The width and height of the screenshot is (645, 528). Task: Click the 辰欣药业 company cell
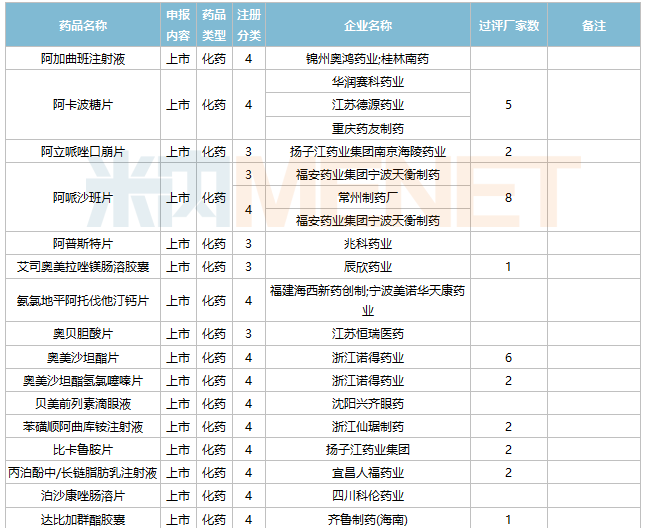[x=368, y=266]
